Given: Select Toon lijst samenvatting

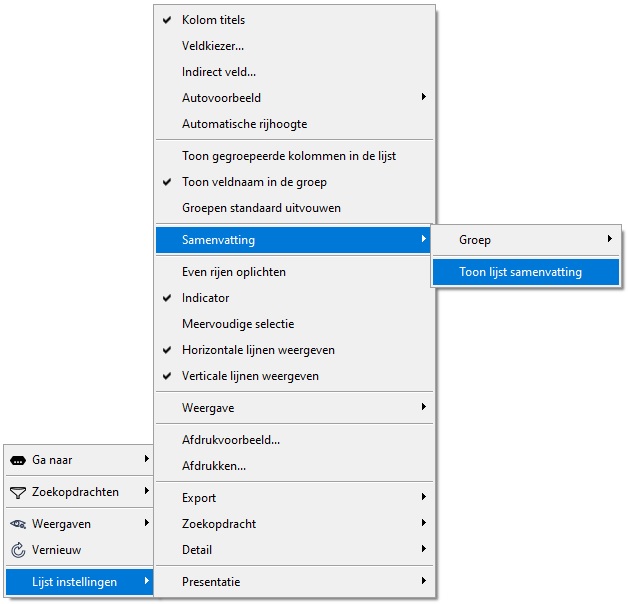Looking at the screenshot, I should pos(526,272).
